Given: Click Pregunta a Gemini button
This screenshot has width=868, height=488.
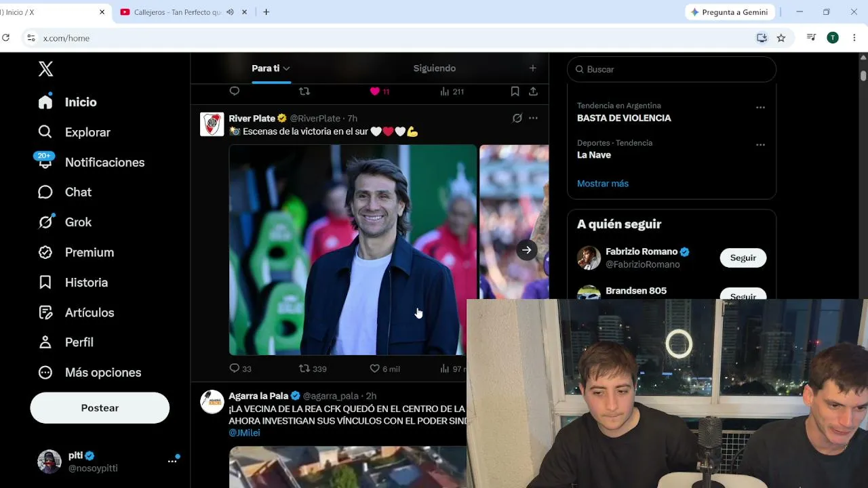Looking at the screenshot, I should [x=730, y=12].
